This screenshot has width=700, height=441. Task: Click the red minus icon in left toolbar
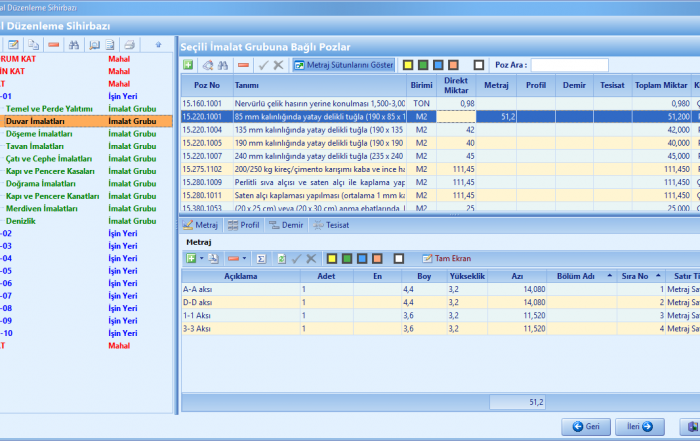click(x=53, y=45)
